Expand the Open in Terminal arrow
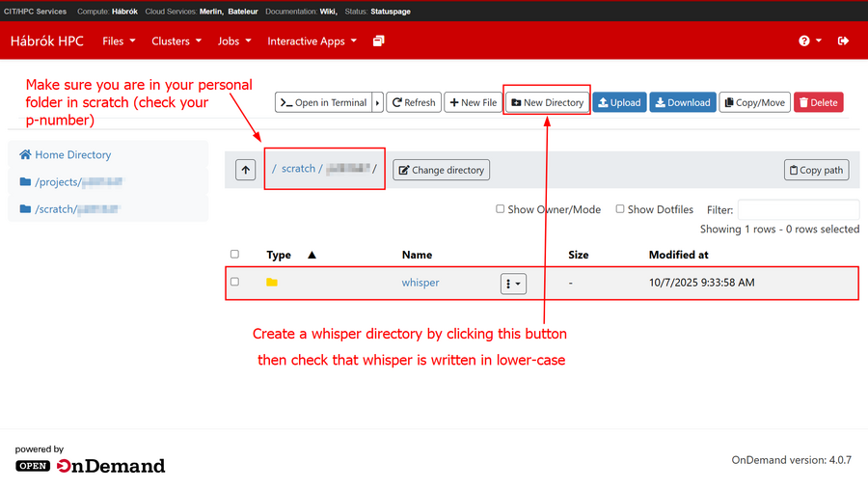Viewport: 868px width, 489px height. (x=378, y=102)
